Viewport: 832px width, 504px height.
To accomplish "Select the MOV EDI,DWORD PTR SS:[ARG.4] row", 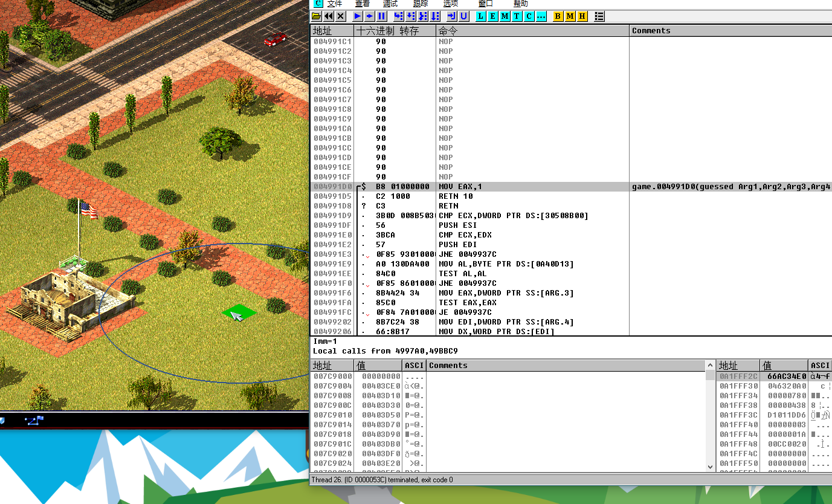I will [x=571, y=322].
